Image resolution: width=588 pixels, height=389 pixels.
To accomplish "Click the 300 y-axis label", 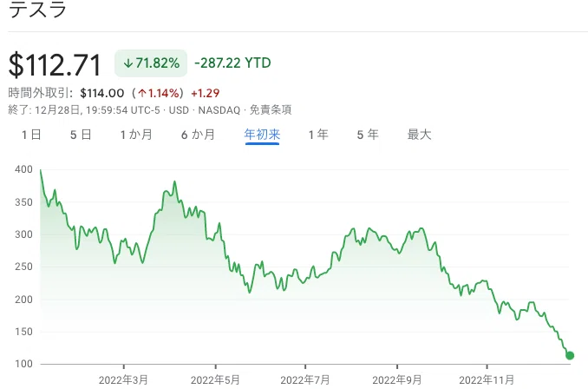I will [x=23, y=234].
